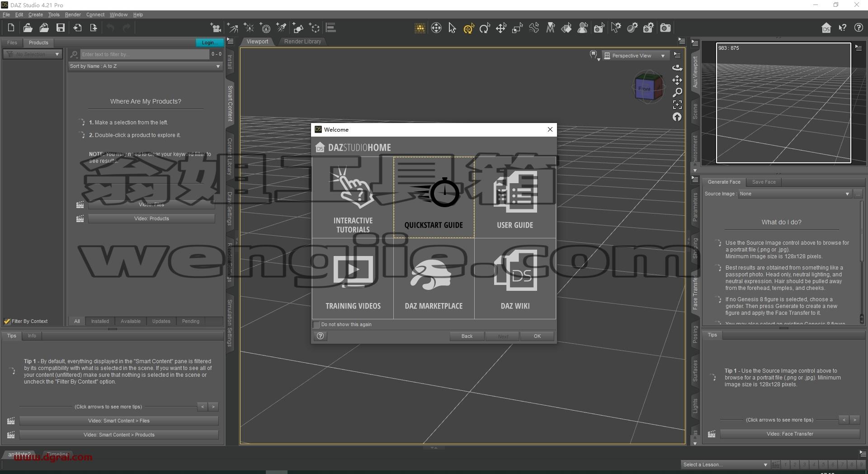Screen dimensions: 868x474
Task: Click Video: Smart Content > Files button
Action: (x=119, y=421)
